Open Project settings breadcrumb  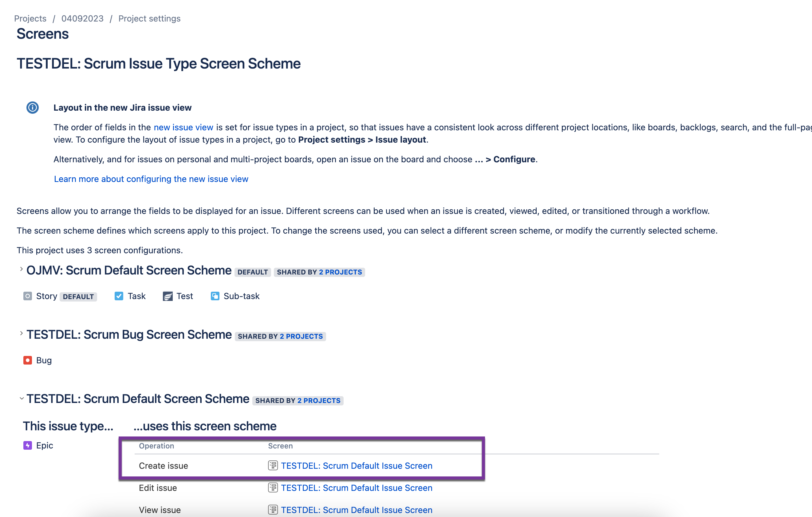click(149, 18)
